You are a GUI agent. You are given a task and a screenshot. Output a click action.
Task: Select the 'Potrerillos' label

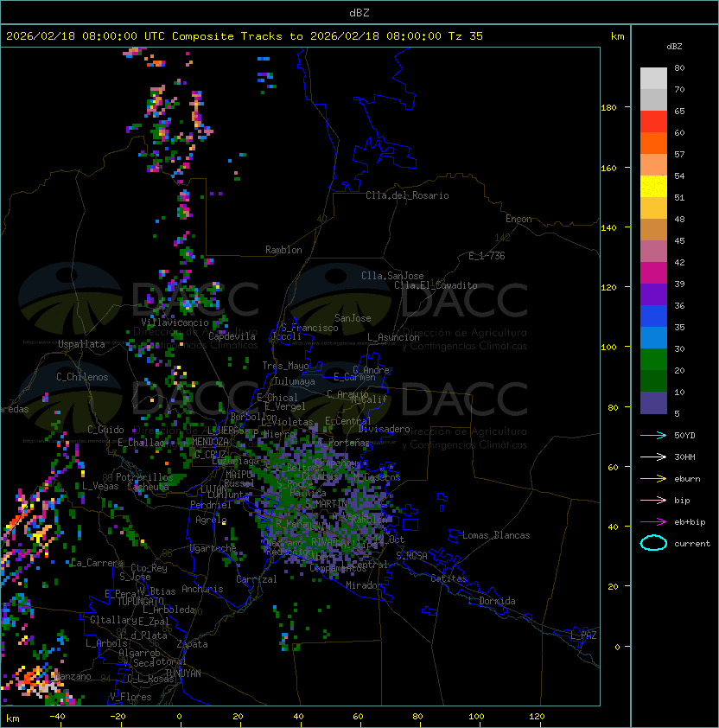click(x=144, y=477)
